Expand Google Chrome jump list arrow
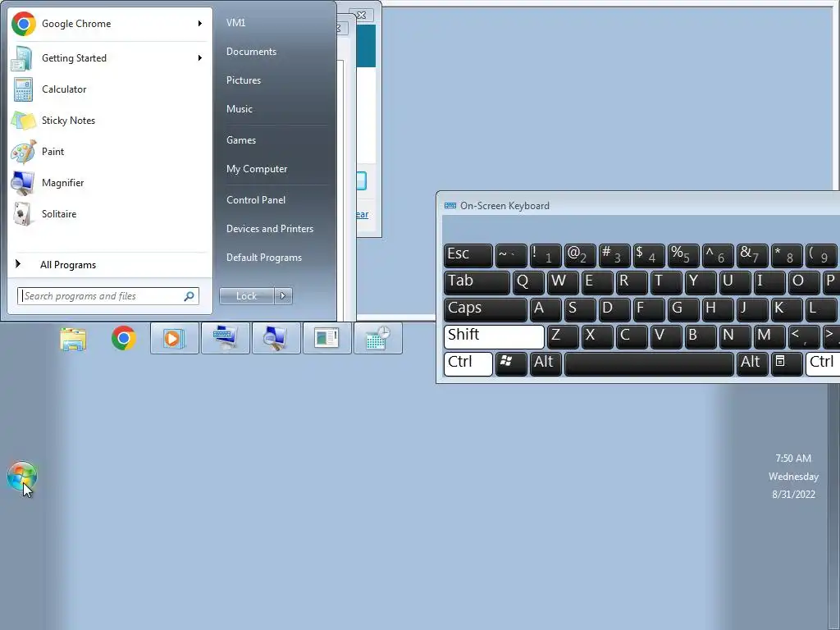 200,24
